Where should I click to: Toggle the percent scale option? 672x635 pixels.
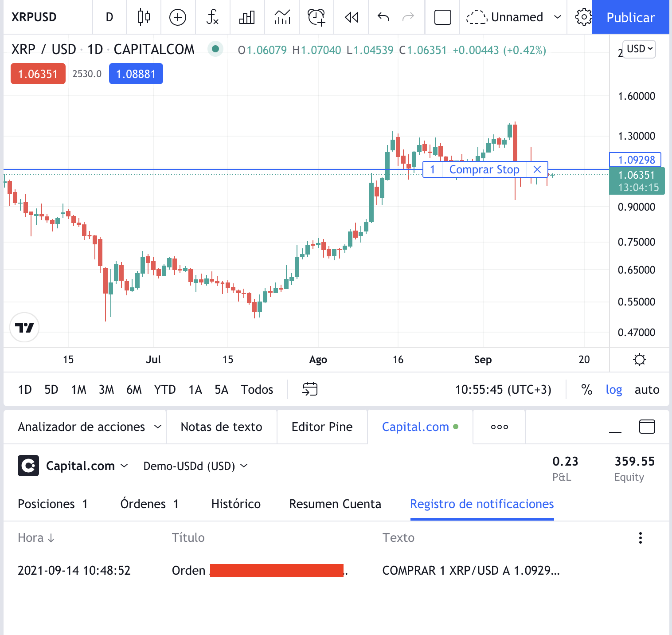click(586, 389)
